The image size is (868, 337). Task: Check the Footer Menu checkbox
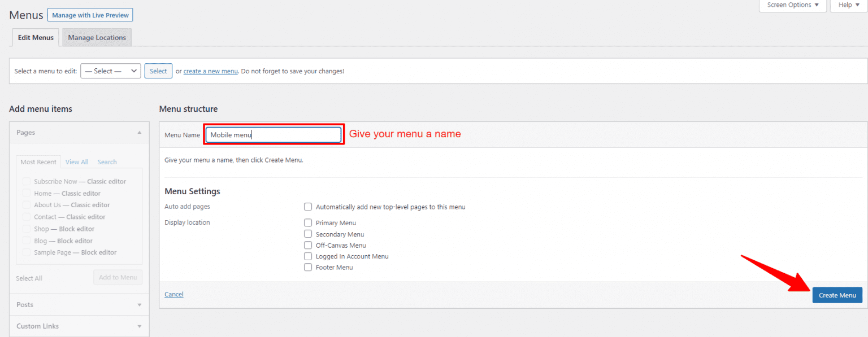[x=308, y=267]
